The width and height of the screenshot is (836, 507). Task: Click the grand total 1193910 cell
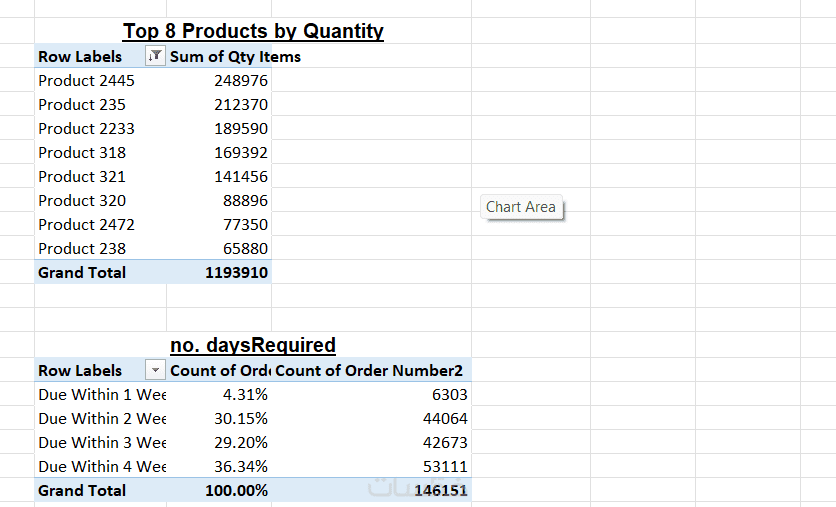click(x=236, y=272)
